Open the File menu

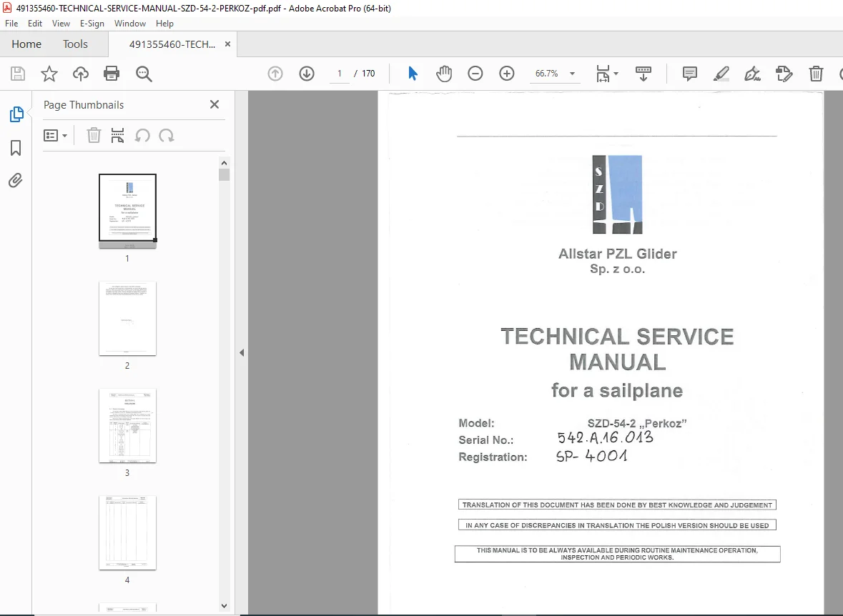click(11, 24)
